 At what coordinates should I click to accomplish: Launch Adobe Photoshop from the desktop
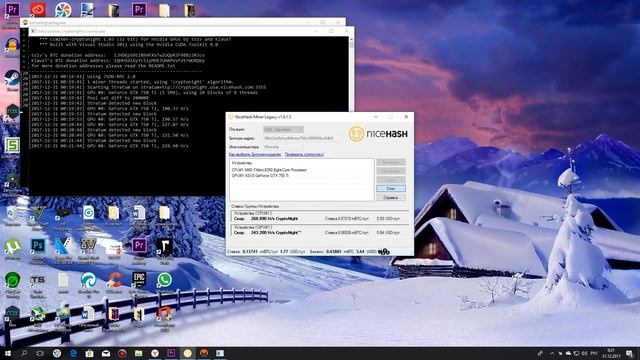[x=38, y=247]
